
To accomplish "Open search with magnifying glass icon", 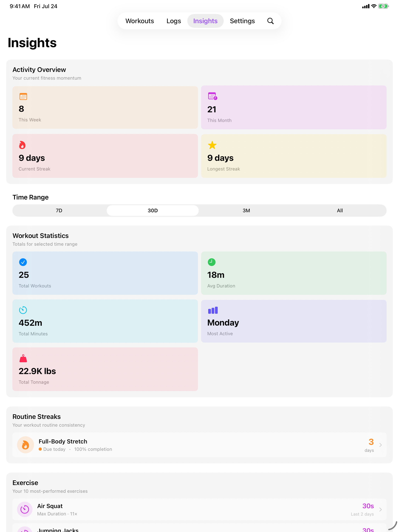I will point(270,21).
